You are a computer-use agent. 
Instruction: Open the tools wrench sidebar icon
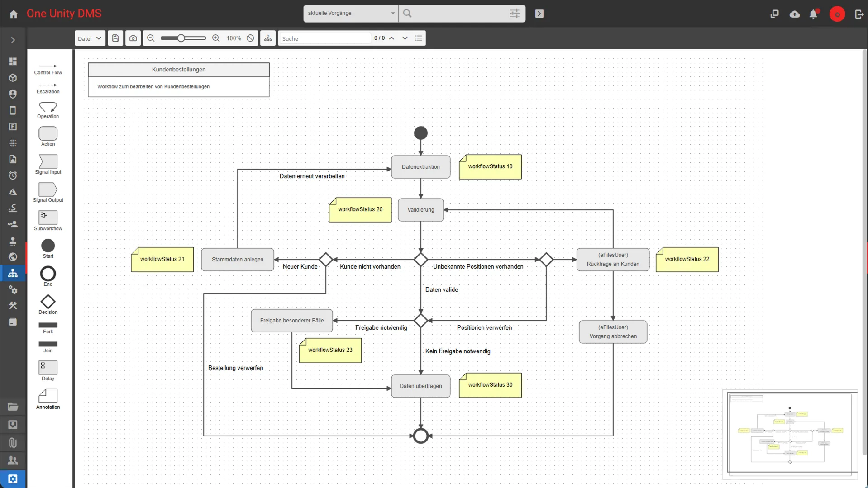(13, 306)
